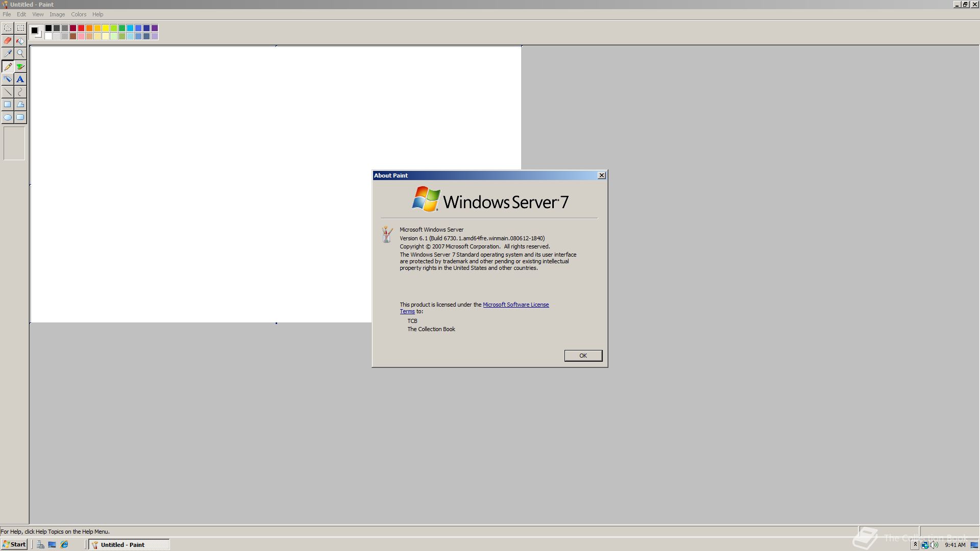Pick the lime green color swatch

tap(114, 28)
